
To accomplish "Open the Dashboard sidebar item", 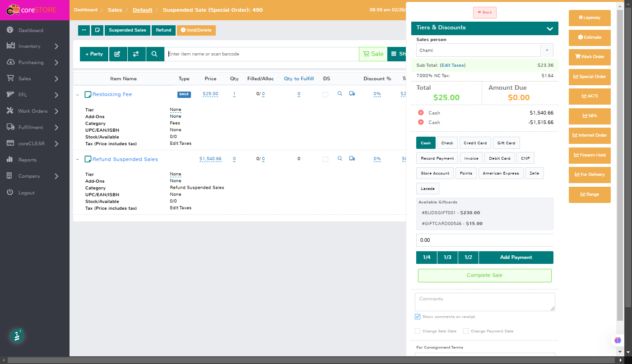I will coord(31,30).
